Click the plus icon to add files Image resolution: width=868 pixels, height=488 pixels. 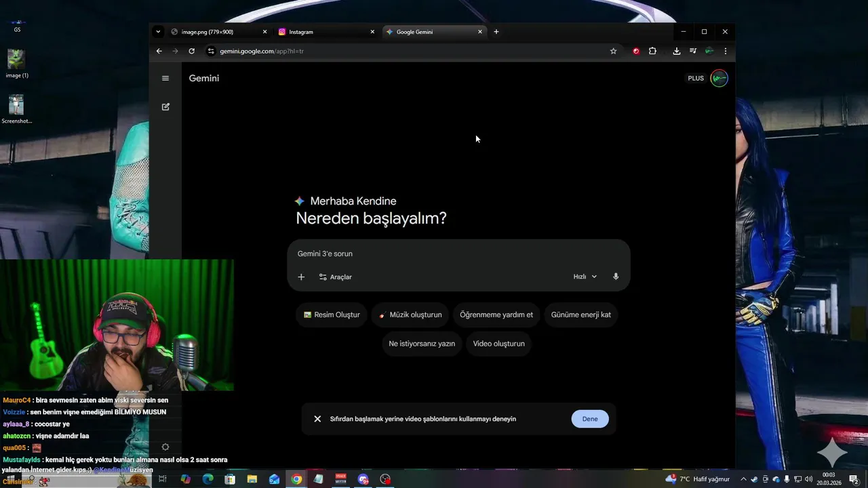(301, 277)
